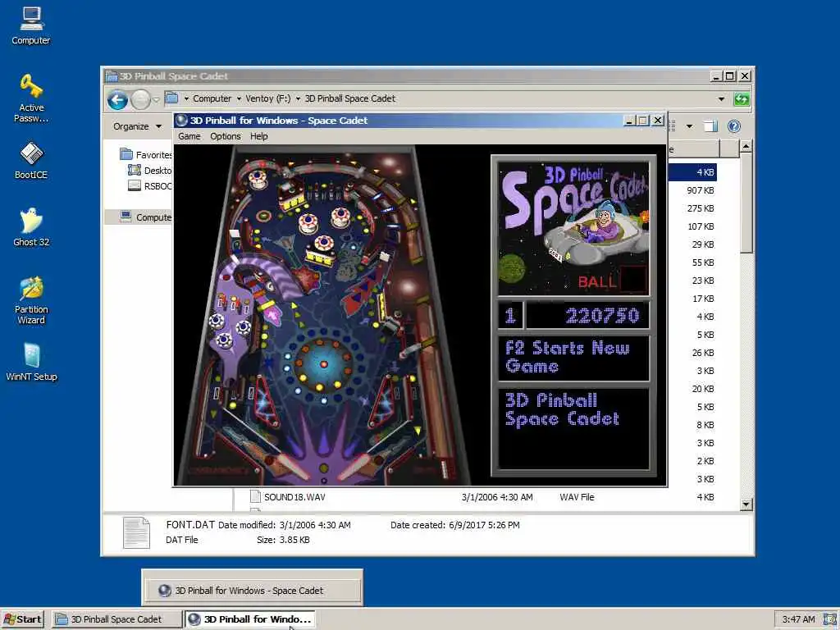
Task: Click the F2 Starts New Game message panel
Action: tap(573, 358)
